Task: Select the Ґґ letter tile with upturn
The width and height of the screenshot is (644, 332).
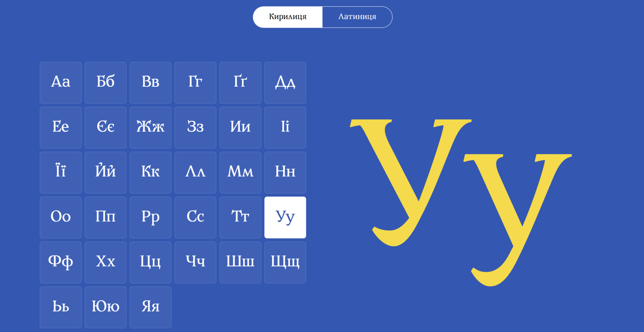Action: point(240,82)
